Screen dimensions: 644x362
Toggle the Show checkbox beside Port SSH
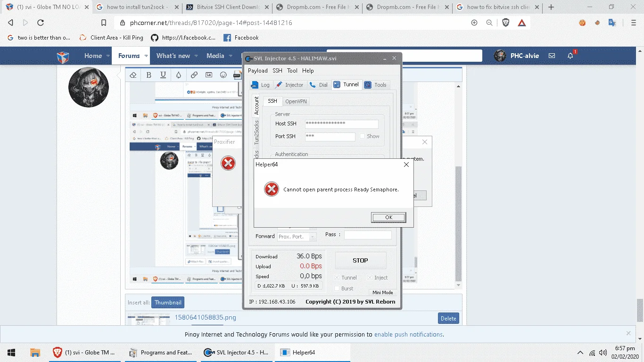[362, 136]
